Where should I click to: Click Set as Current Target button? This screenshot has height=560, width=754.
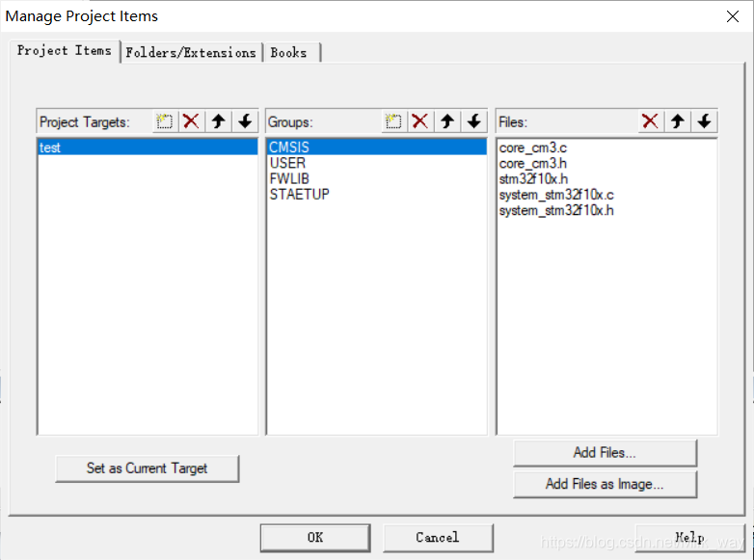pos(148,468)
